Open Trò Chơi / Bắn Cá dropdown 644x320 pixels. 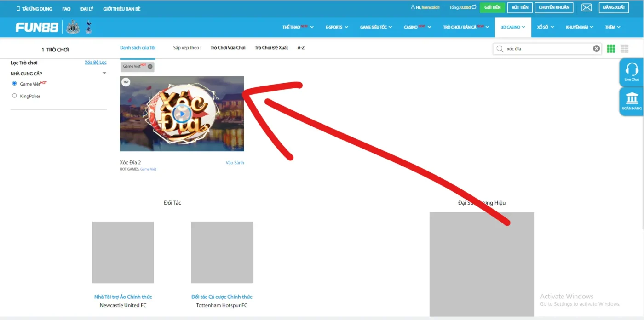pos(466,27)
